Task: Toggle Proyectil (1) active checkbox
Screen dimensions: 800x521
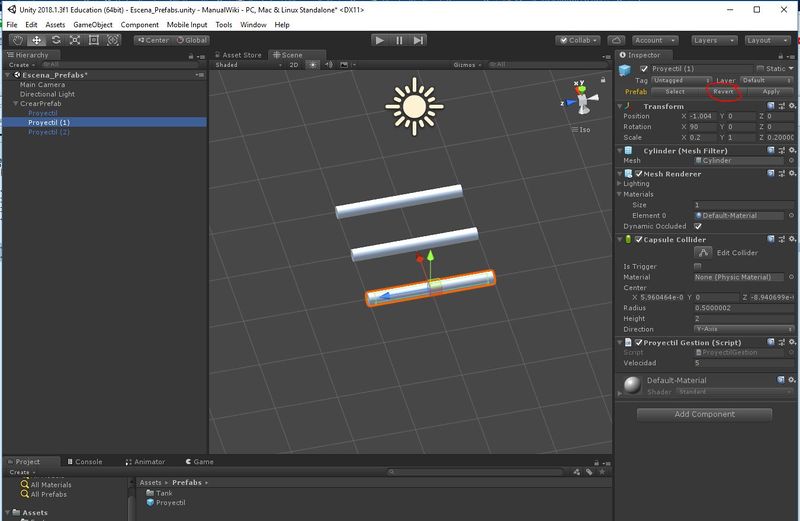Action: pos(644,69)
